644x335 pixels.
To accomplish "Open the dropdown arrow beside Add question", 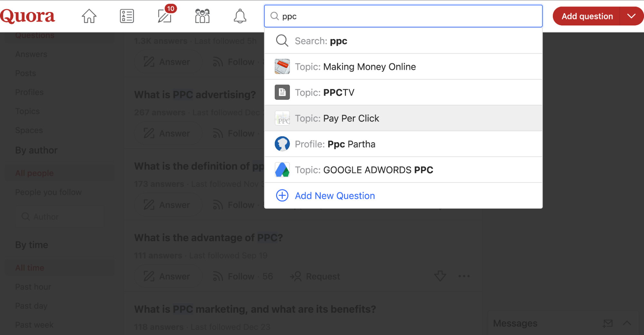I will coord(631,16).
